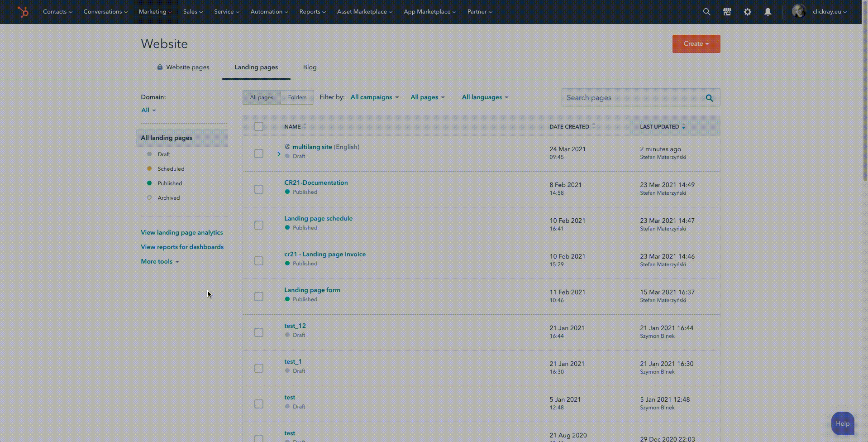This screenshot has height=442, width=868.
Task: Click the HubSpot sprocket logo
Action: 23,12
